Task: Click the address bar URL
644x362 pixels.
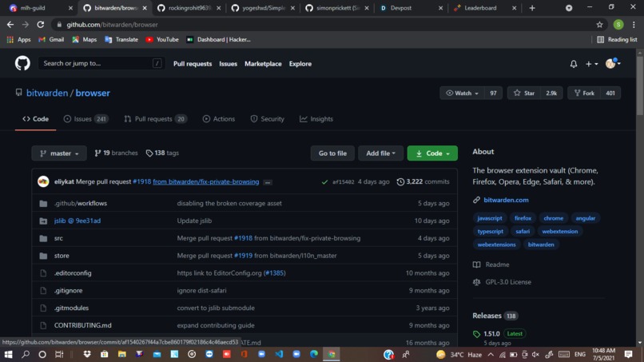Action: pyautogui.click(x=112, y=25)
